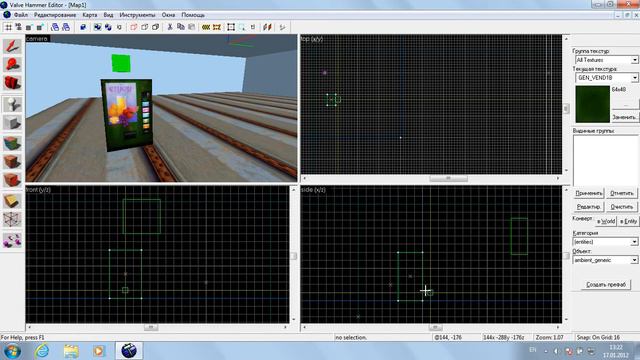Click the Применить button
Viewport: 640px width, 360px height.
click(x=589, y=193)
